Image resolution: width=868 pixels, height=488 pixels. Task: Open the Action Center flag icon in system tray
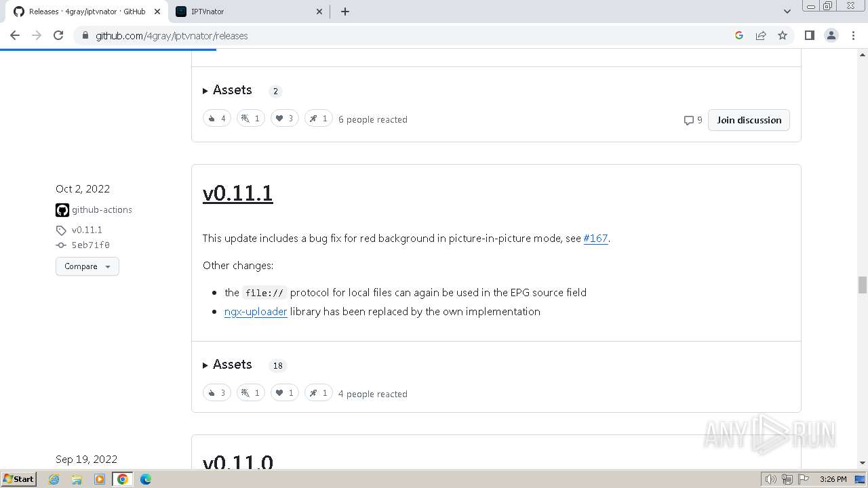(x=804, y=479)
